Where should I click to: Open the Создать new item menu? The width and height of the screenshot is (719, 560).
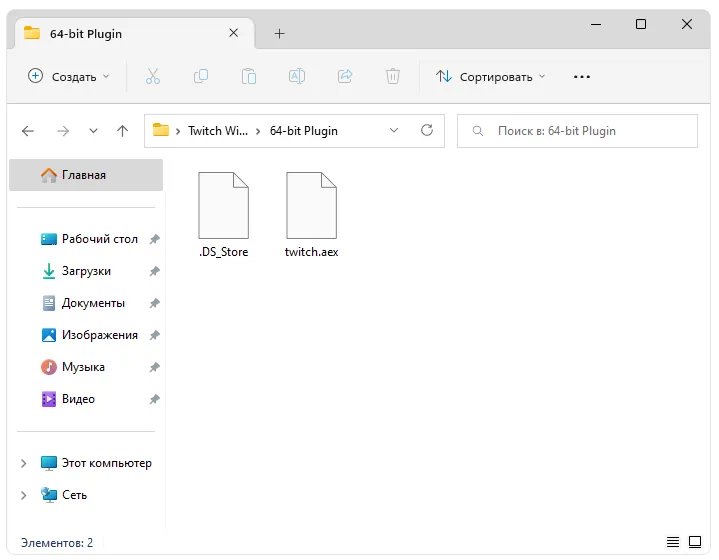[68, 77]
